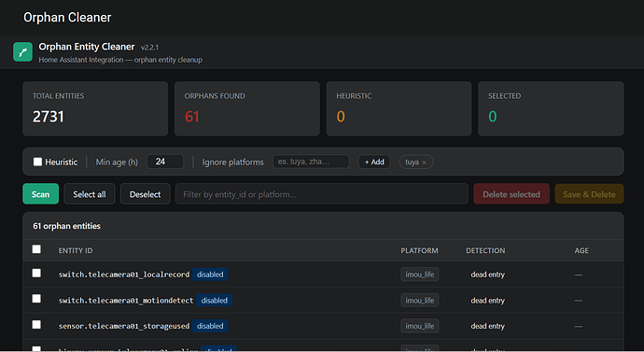Click the Delete selected button

511,194
